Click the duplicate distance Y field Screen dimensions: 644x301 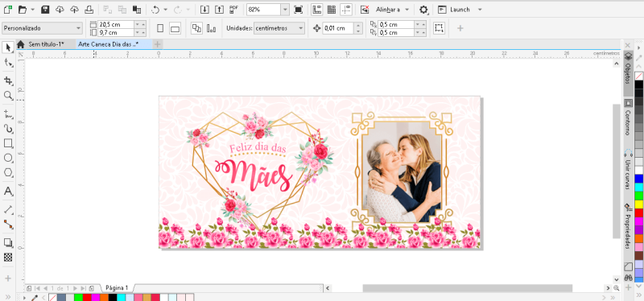(396, 32)
